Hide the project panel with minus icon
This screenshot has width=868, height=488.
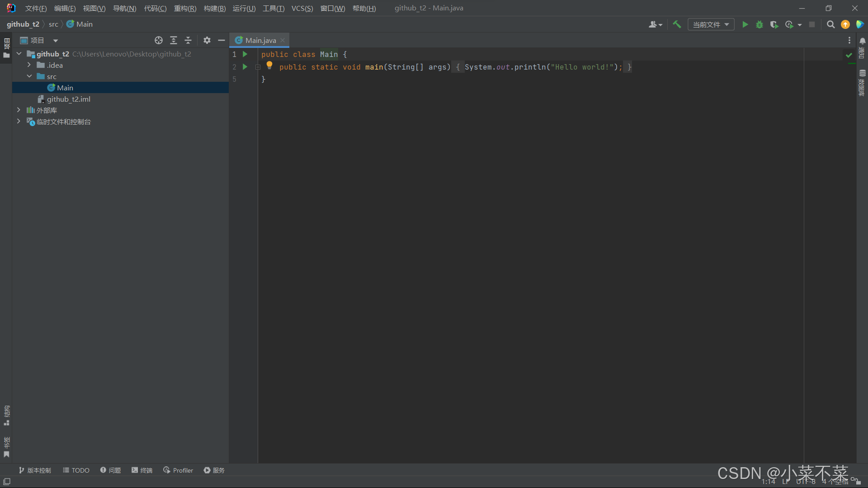pyautogui.click(x=222, y=40)
